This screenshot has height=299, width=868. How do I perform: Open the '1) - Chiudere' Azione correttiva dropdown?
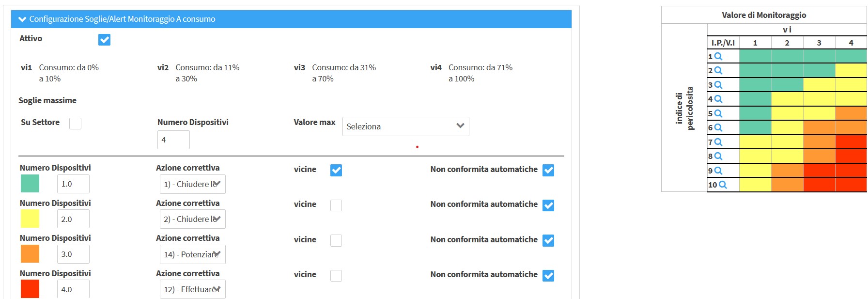(x=192, y=184)
